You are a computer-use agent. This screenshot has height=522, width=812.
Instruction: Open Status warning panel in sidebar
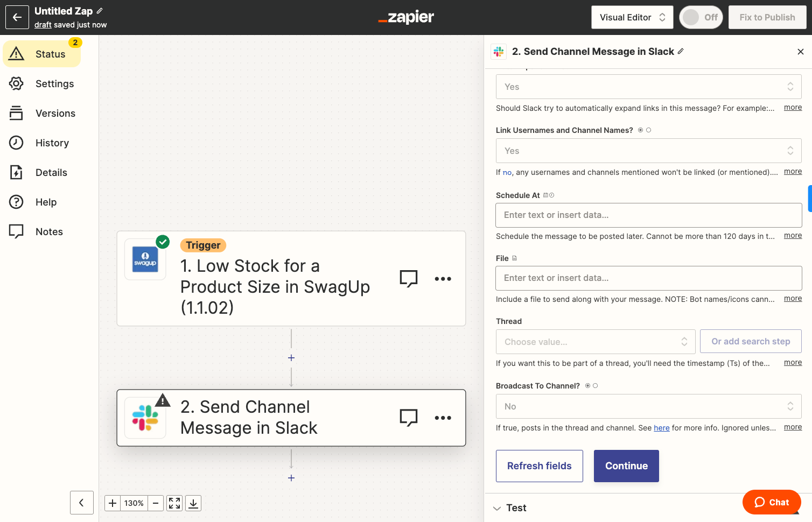pyautogui.click(x=42, y=54)
